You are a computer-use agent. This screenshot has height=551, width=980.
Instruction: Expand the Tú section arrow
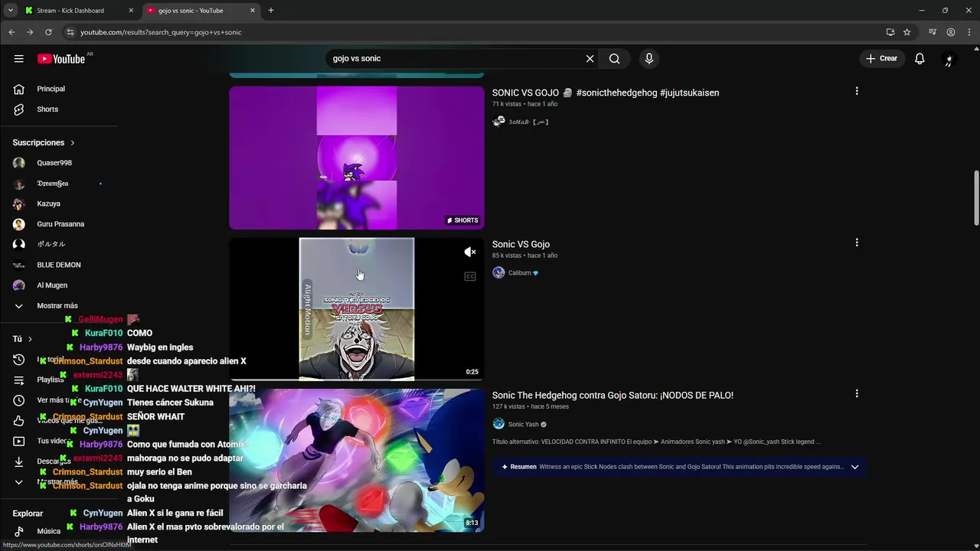pyautogui.click(x=30, y=339)
